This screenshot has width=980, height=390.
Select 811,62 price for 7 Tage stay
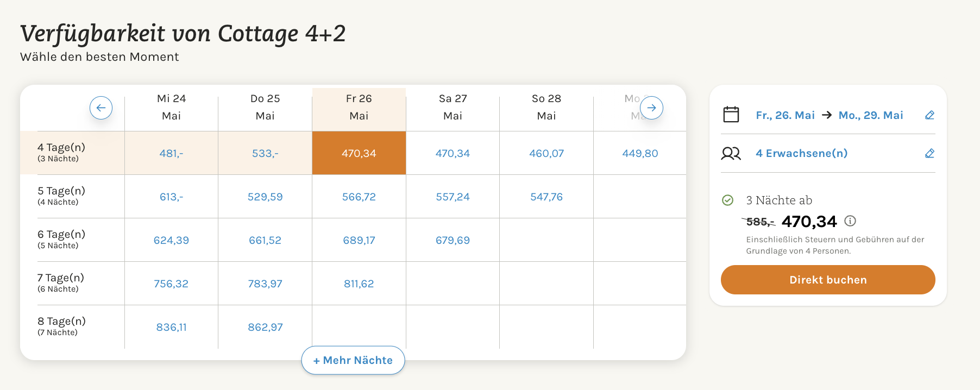[x=359, y=284]
